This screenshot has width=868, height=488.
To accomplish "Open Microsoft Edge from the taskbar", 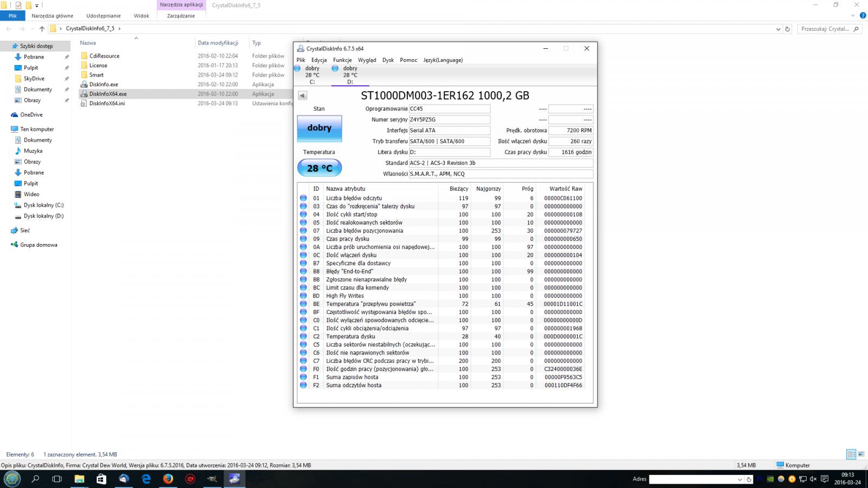I will [x=146, y=479].
